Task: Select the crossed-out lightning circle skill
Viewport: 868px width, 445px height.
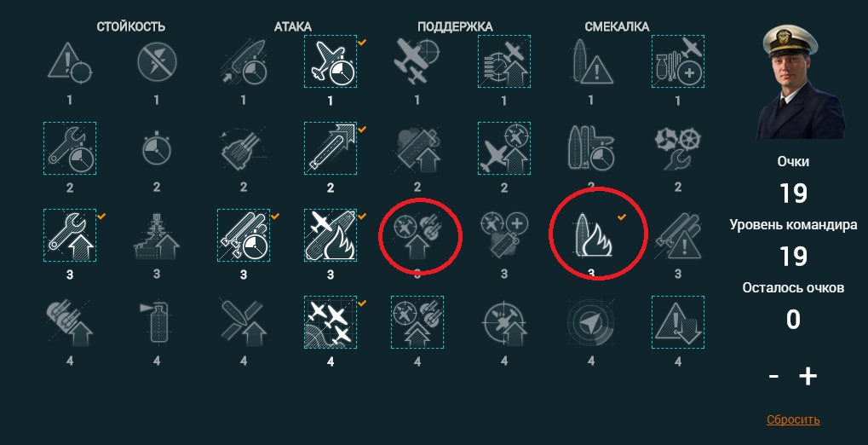Action: click(x=157, y=61)
